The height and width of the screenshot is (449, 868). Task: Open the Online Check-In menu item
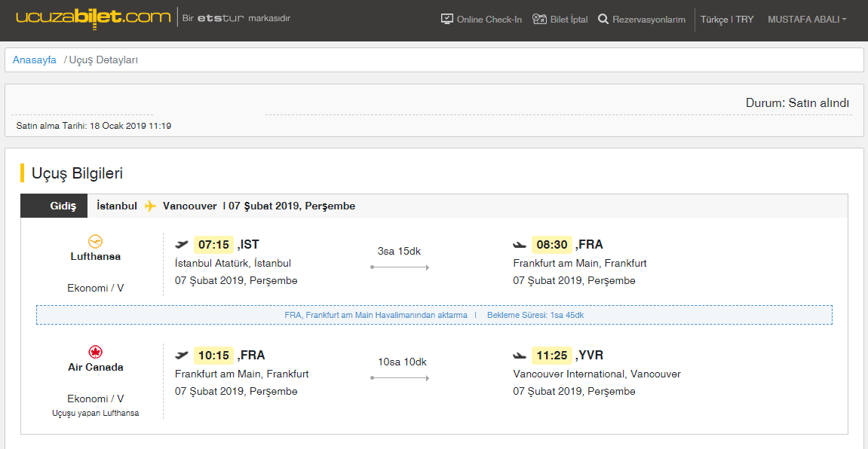click(489, 20)
